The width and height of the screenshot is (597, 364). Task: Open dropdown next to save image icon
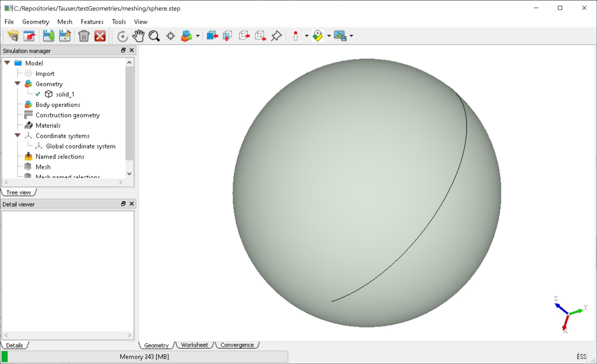pyautogui.click(x=351, y=36)
